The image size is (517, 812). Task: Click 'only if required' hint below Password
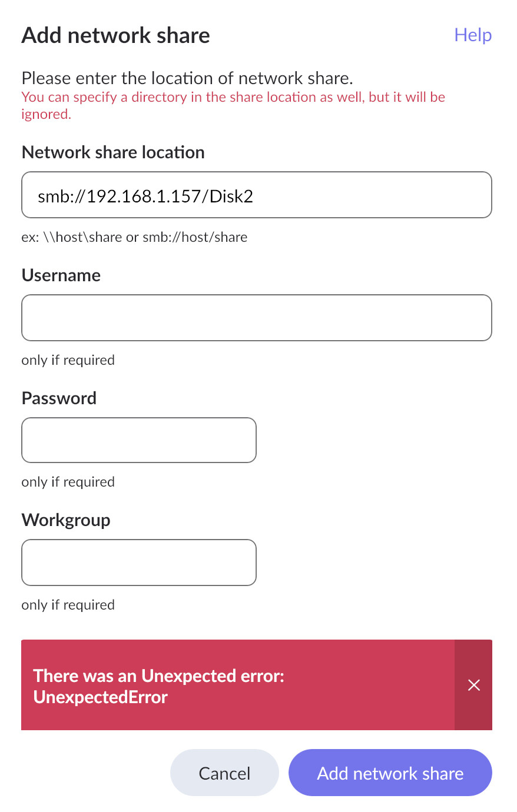[x=68, y=482]
